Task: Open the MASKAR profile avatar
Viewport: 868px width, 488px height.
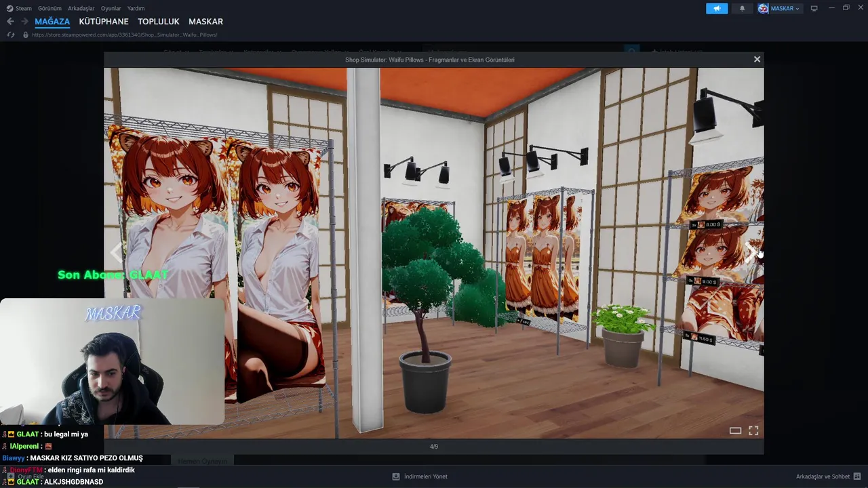Action: 764,8
